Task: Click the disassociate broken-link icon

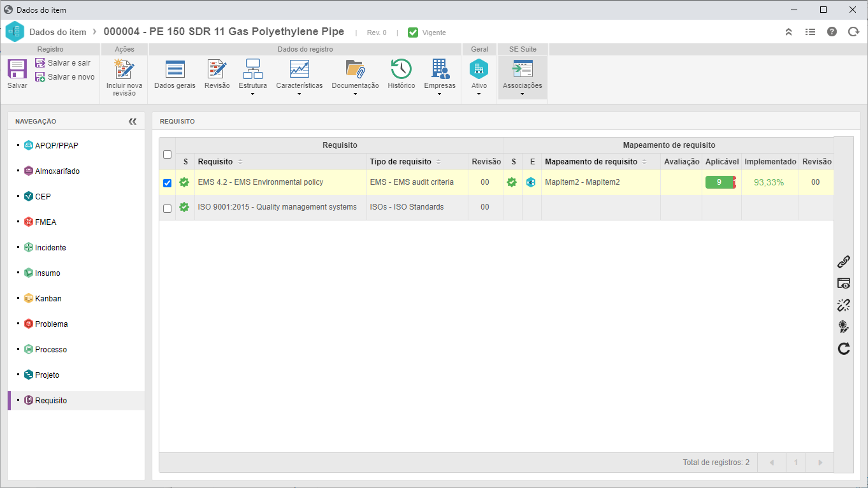Action: tap(844, 305)
